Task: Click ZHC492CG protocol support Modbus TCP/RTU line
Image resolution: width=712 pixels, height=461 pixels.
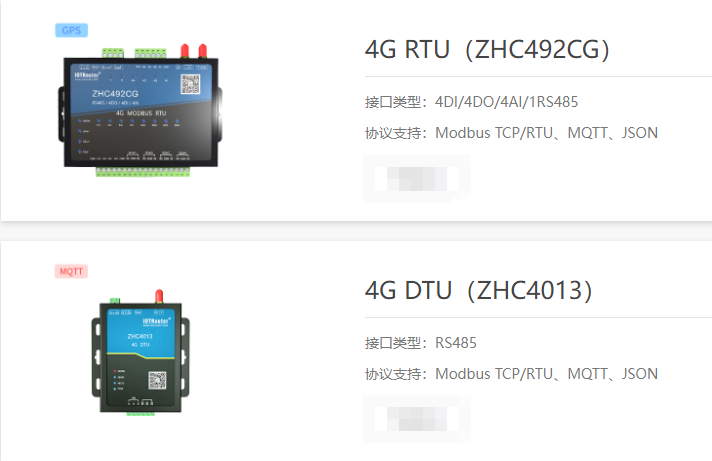Action: (x=511, y=133)
